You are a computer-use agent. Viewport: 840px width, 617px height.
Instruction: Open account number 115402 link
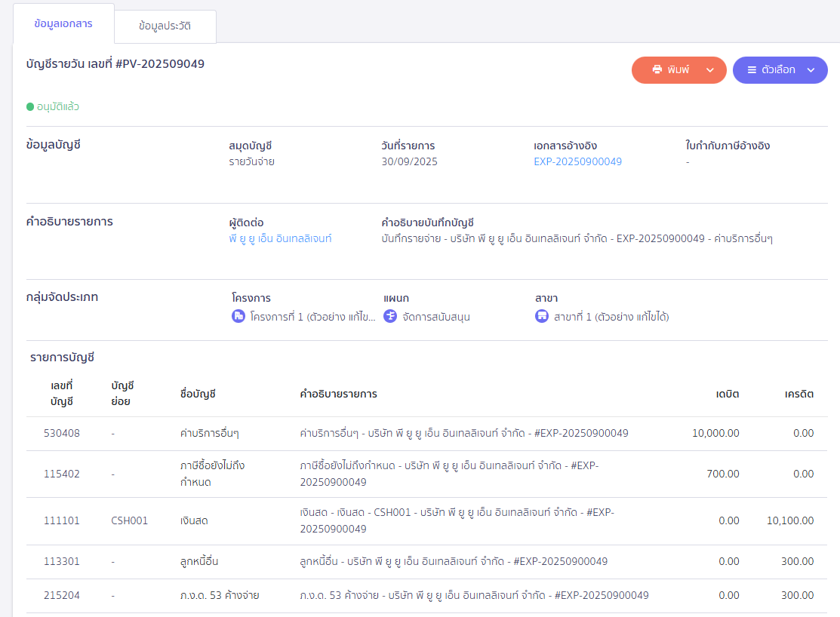coord(61,474)
